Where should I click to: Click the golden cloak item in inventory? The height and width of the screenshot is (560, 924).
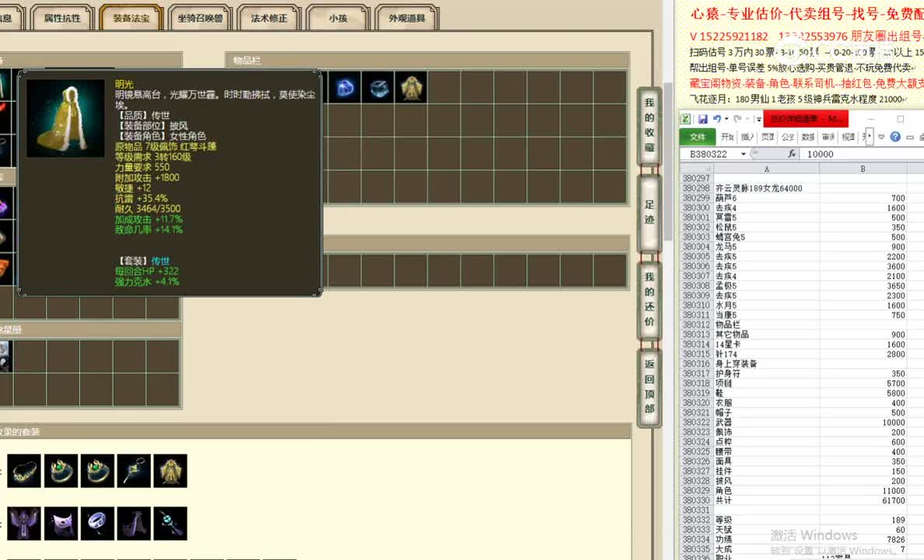(411, 88)
